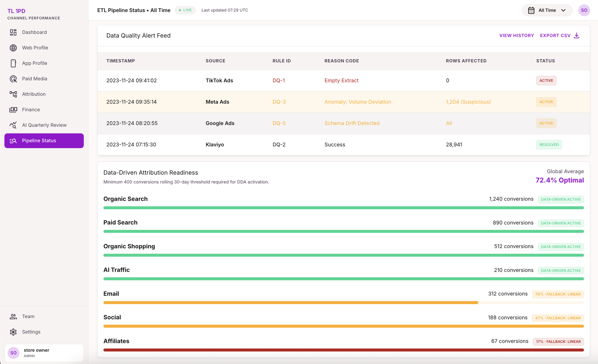This screenshot has height=364, width=598.
Task: Click the 17% Fallback: Linear badge
Action: click(x=558, y=342)
